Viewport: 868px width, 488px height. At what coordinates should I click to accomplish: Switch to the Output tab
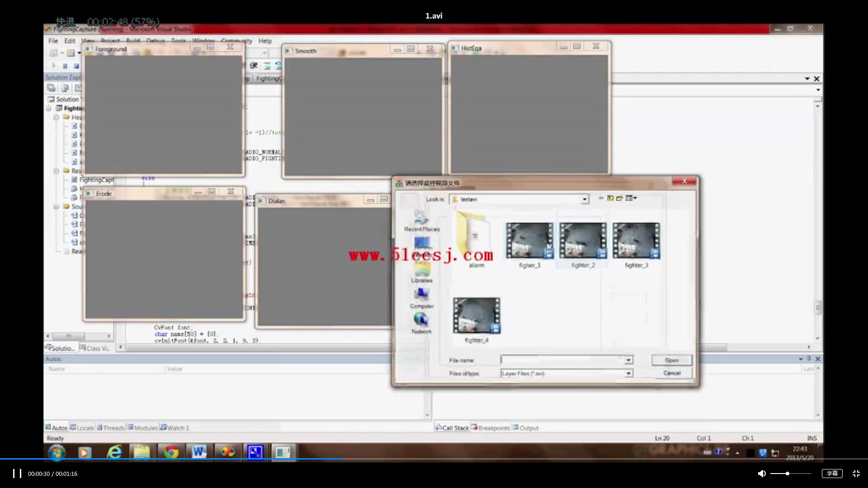coord(526,427)
